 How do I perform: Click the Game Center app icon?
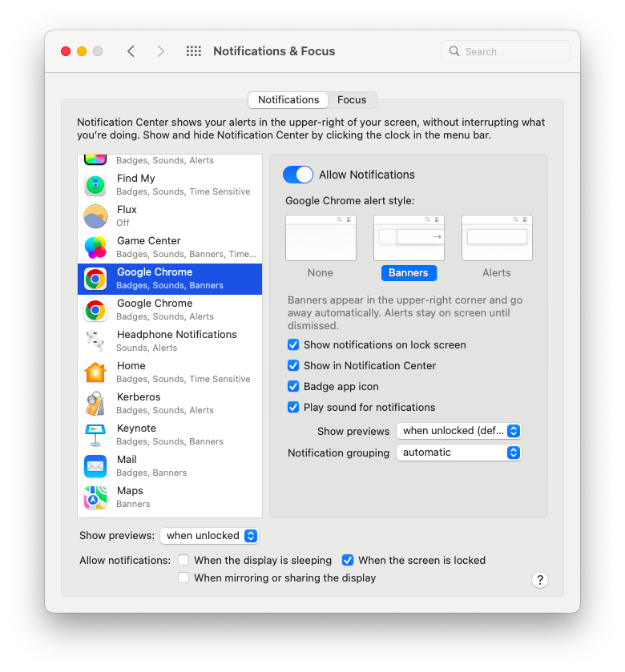[x=95, y=247]
